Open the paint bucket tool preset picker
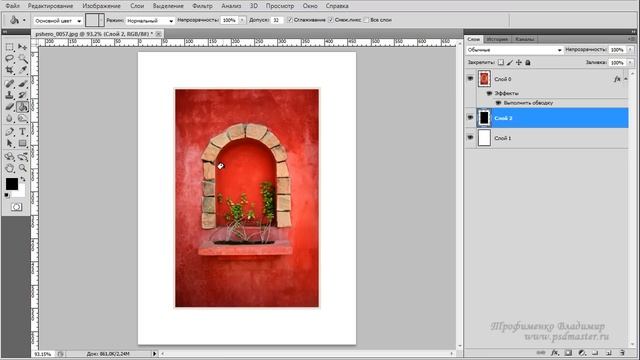640x360 pixels. coord(18,20)
